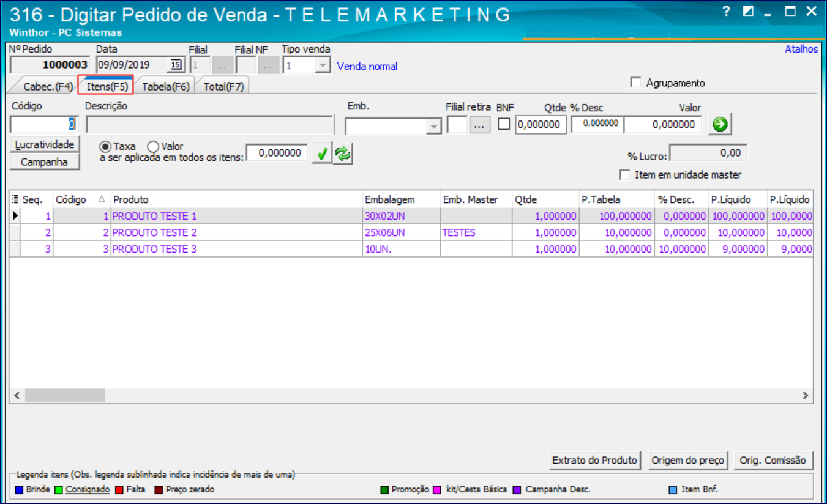This screenshot has height=504, width=827.
Task: Click the Origem do preço button
Action: (x=688, y=460)
